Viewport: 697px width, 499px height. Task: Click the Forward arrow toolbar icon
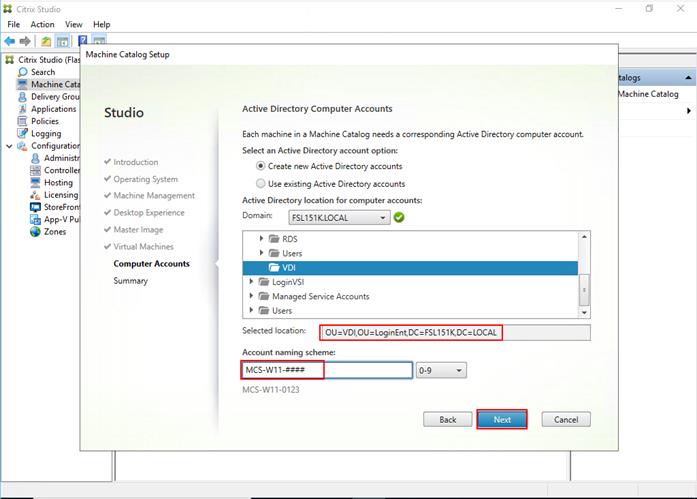coord(25,41)
